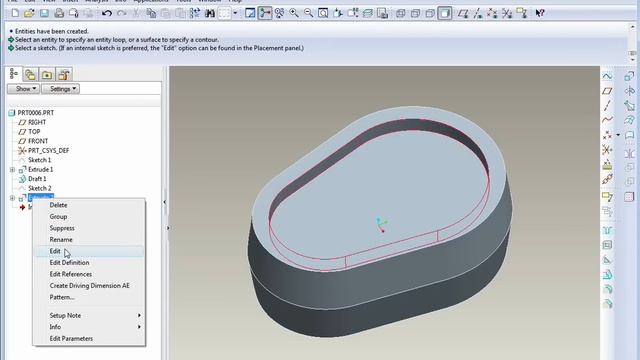Expand the selected extrude tree node

click(12, 198)
